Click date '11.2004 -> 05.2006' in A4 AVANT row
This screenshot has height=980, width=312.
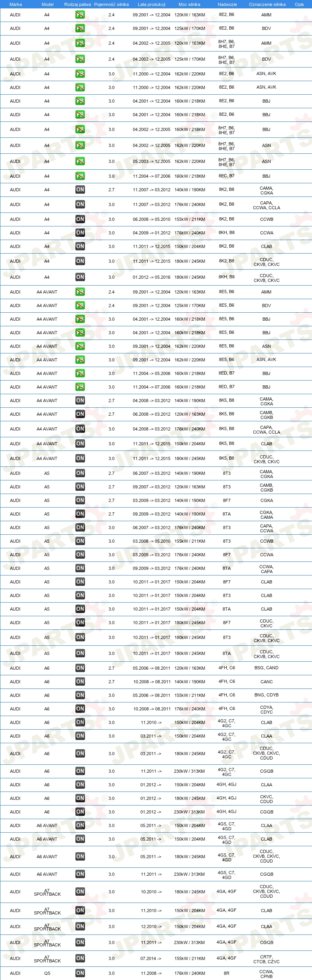coord(152,373)
